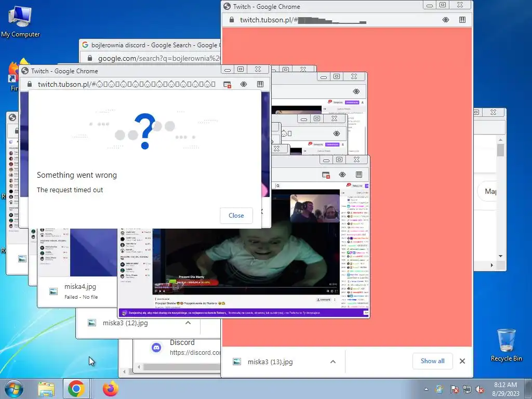
Task: Click search magnifier in streaming Twitch window
Action: (x=277, y=185)
